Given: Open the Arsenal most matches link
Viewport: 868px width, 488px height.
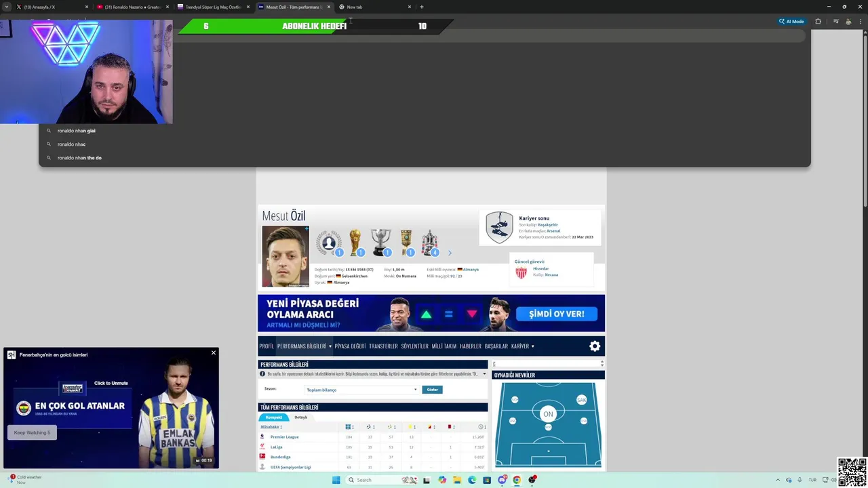Looking at the screenshot, I should [553, 230].
